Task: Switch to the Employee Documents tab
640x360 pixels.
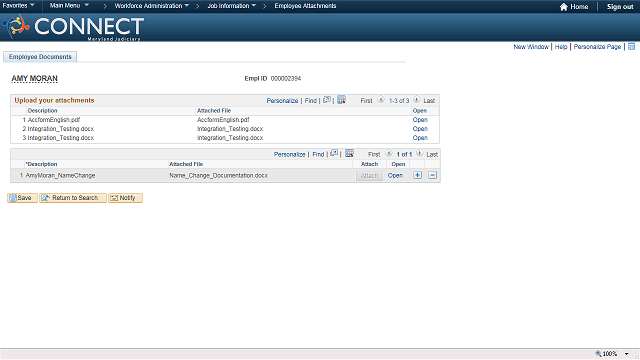Action: tap(40, 57)
